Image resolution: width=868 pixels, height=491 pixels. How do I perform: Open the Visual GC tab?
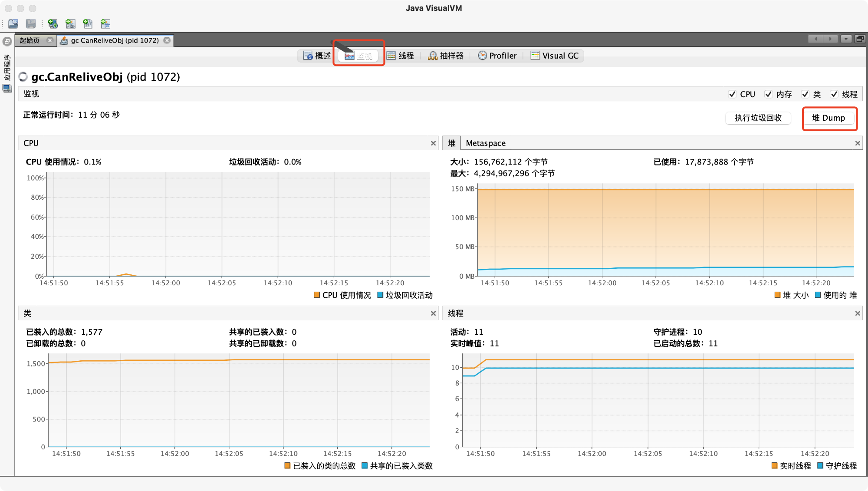[555, 56]
